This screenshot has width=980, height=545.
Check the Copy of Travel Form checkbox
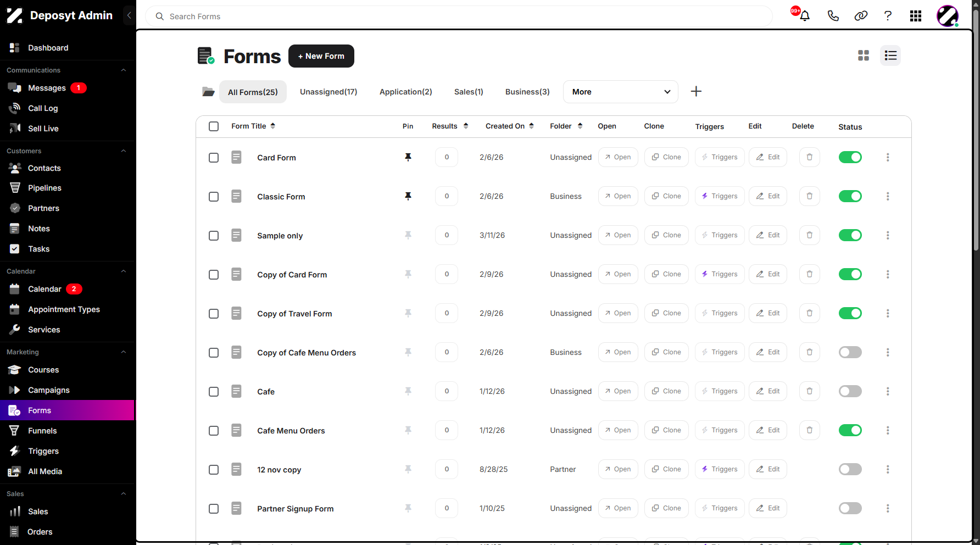coord(214,314)
